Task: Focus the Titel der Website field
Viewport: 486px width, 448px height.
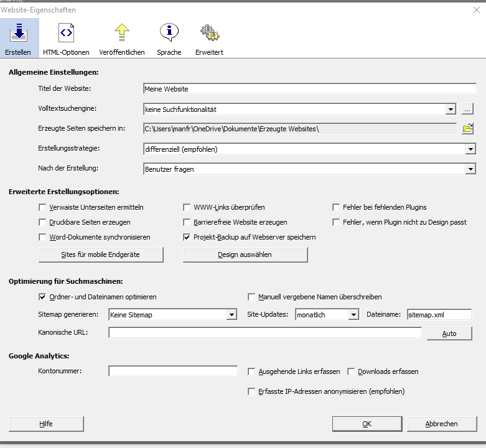Action: pyautogui.click(x=310, y=88)
